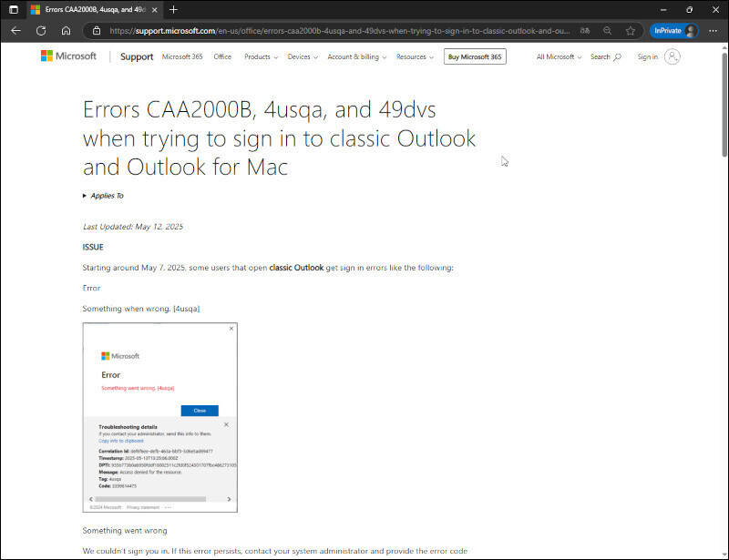729x560 pixels.
Task: Open the Search box on Support
Action: pos(605,56)
